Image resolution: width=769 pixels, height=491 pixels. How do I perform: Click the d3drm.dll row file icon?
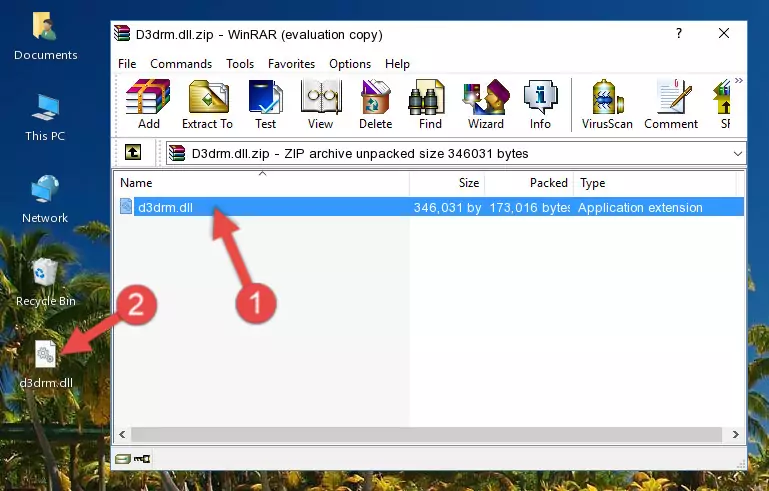click(x=126, y=207)
